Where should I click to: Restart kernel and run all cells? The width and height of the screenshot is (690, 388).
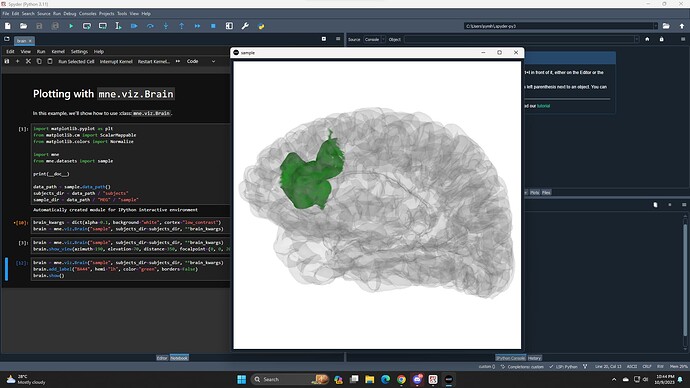178,62
